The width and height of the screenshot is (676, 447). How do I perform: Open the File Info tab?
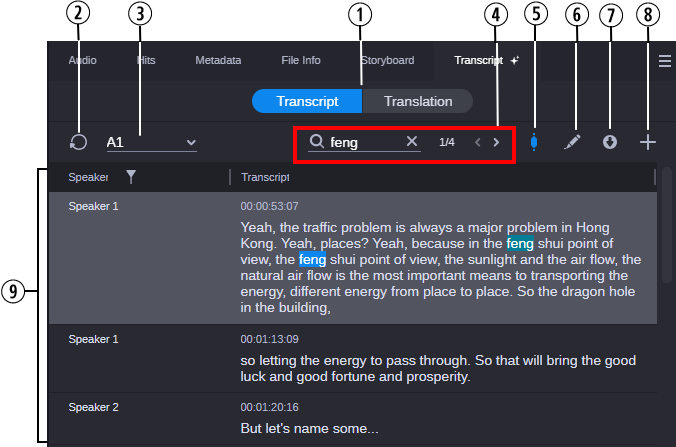point(300,60)
